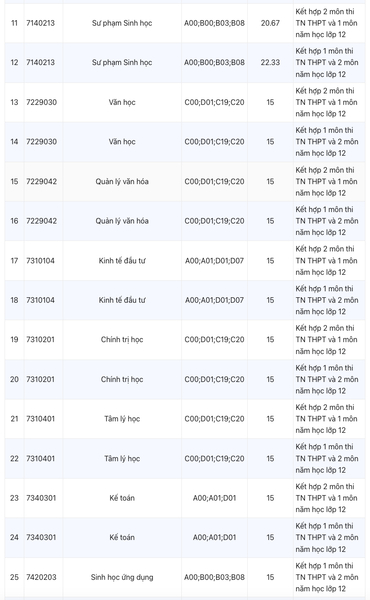Select Văn học in row 13

tap(122, 102)
